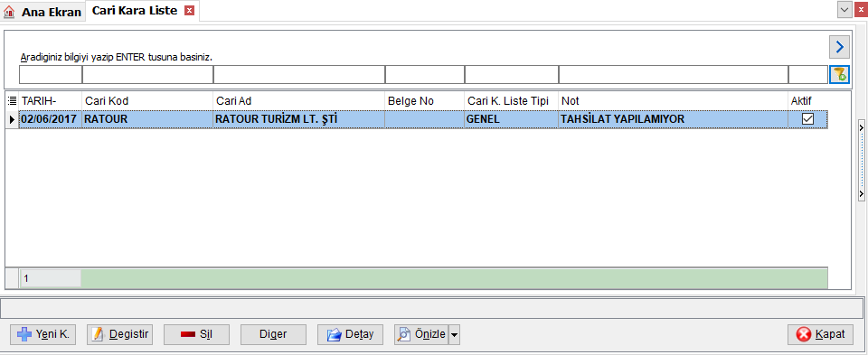Viewport: 868px width, 355px height.
Task: Select the Cari Kara Liste tab
Action: pos(135,11)
